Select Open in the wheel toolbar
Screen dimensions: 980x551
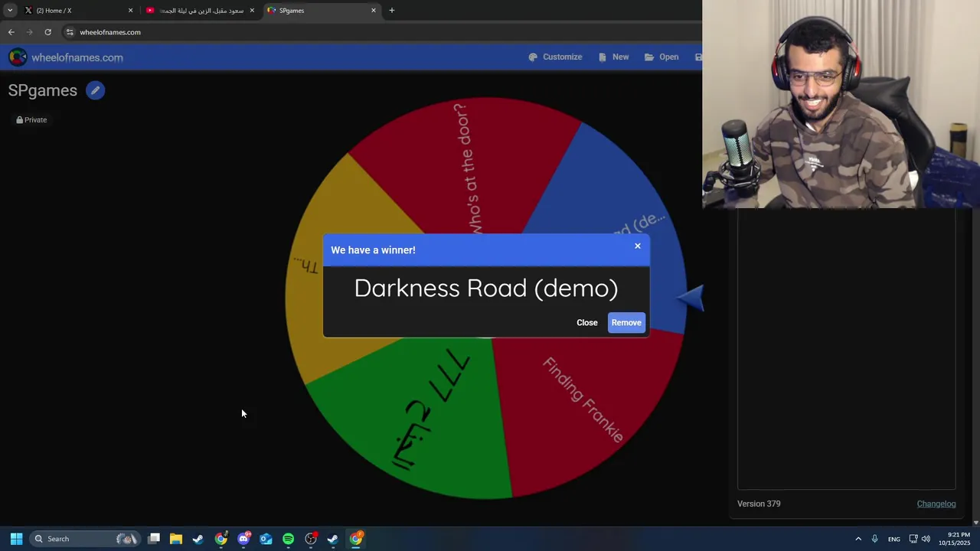(x=661, y=57)
